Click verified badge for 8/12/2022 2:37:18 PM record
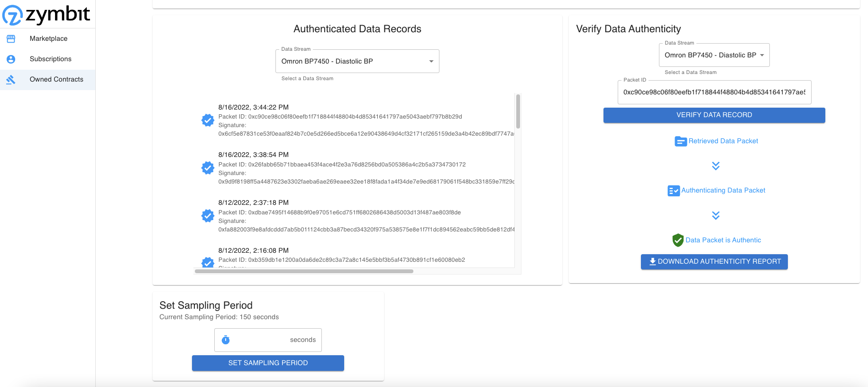This screenshot has width=868, height=387. pos(208,216)
